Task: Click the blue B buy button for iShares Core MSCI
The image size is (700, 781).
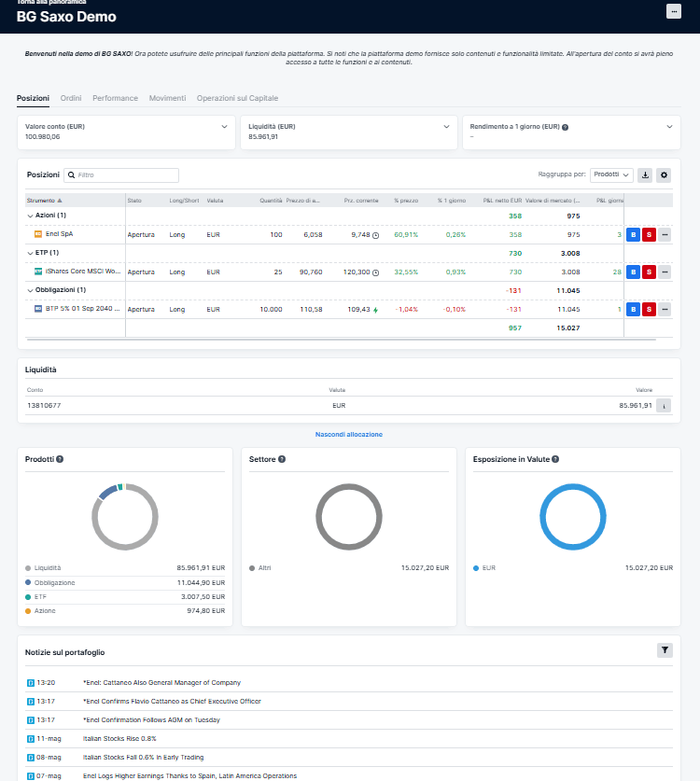Action: click(x=633, y=272)
